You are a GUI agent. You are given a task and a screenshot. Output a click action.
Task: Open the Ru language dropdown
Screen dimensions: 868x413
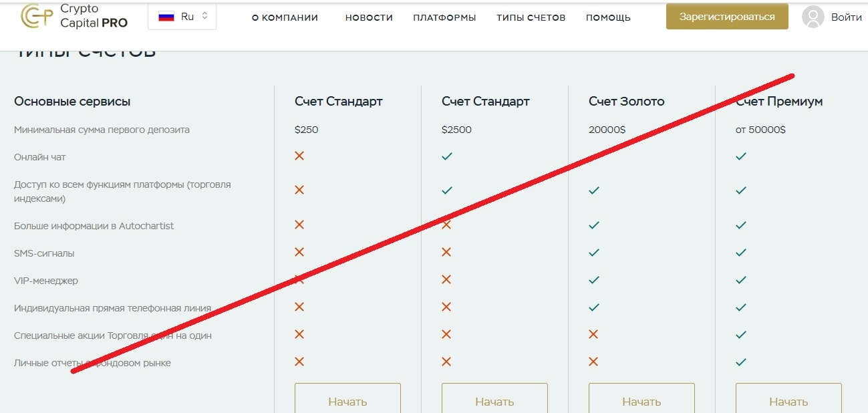coord(182,17)
